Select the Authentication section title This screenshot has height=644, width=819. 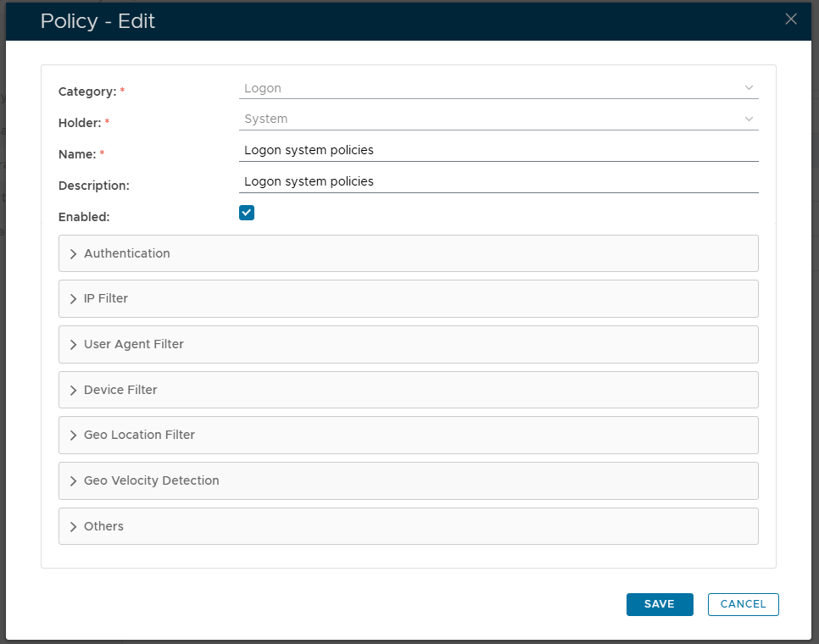pos(127,253)
